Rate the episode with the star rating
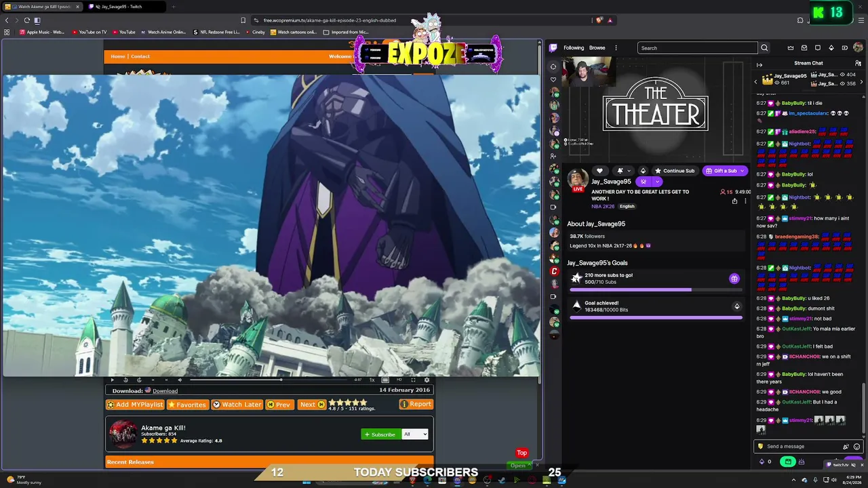The image size is (868, 488). click(348, 403)
